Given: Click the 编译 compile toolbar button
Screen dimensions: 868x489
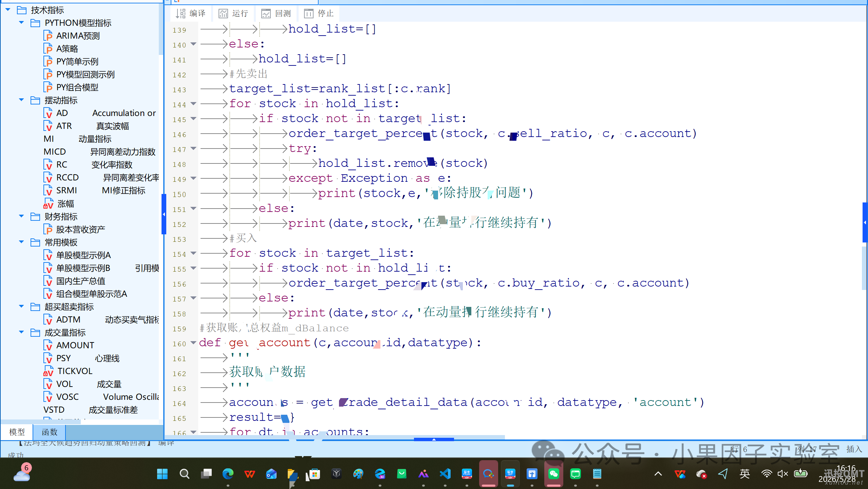Looking at the screenshot, I should click(191, 14).
